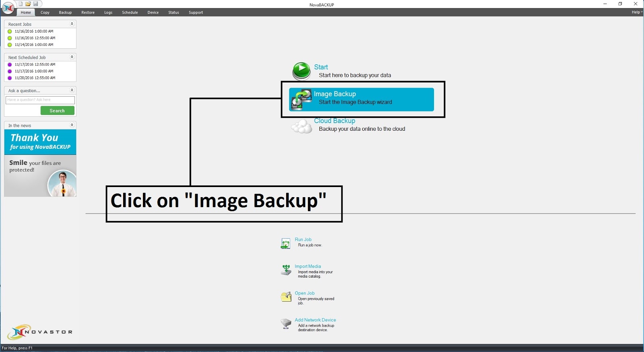This screenshot has width=644, height=352.
Task: Click the Import Media link
Action: (308, 266)
